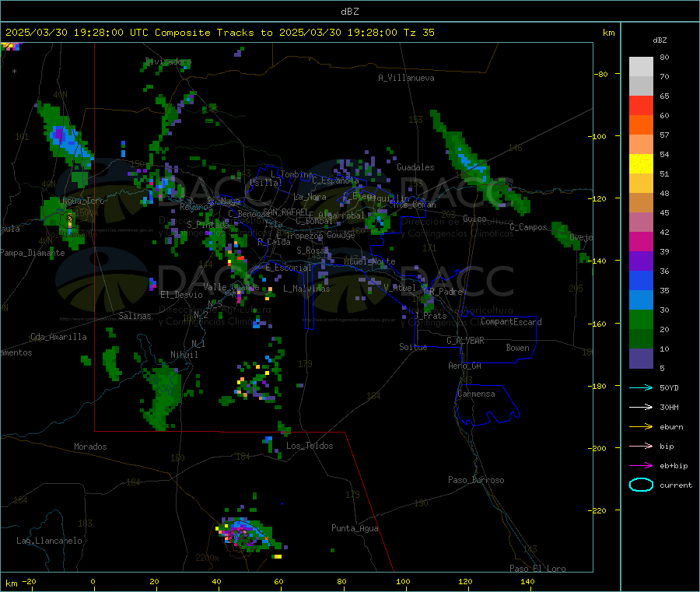700x592 pixels.
Task: Click the 'Nihuil' map label
Action: (x=184, y=355)
